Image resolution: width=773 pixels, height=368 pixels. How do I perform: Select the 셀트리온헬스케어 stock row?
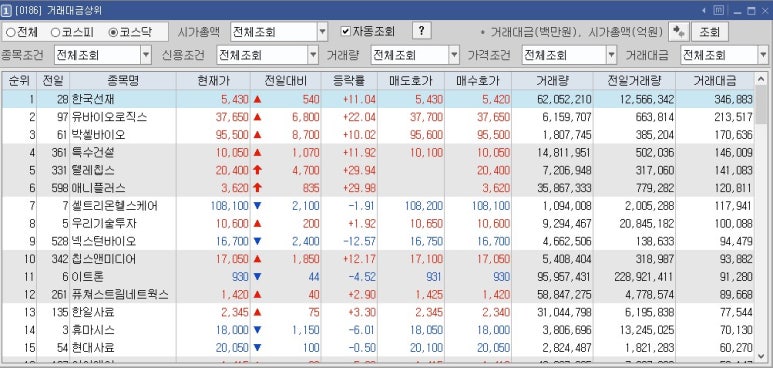pos(378,206)
